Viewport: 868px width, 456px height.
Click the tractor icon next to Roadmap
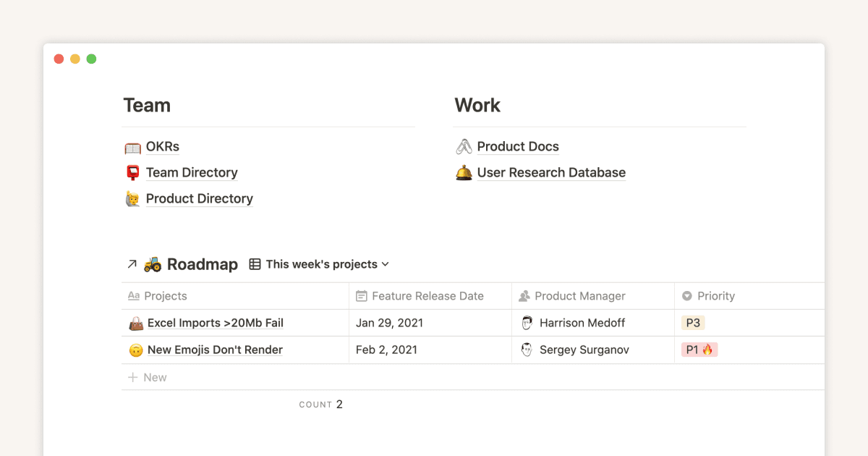pyautogui.click(x=151, y=263)
